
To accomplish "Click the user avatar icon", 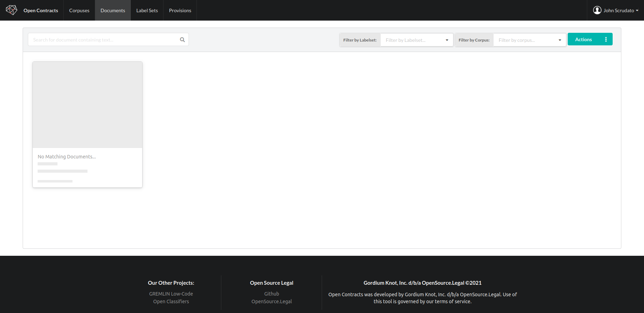I will [597, 10].
